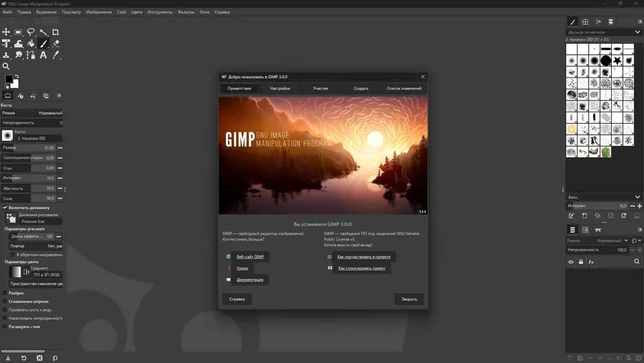Reset colors to default black and white

coord(6,86)
